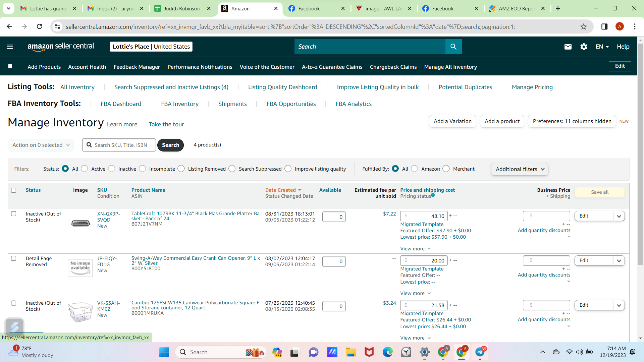Open the Action on 0 selected dropdown
Screen dimensions: 644x362
pyautogui.click(x=41, y=145)
